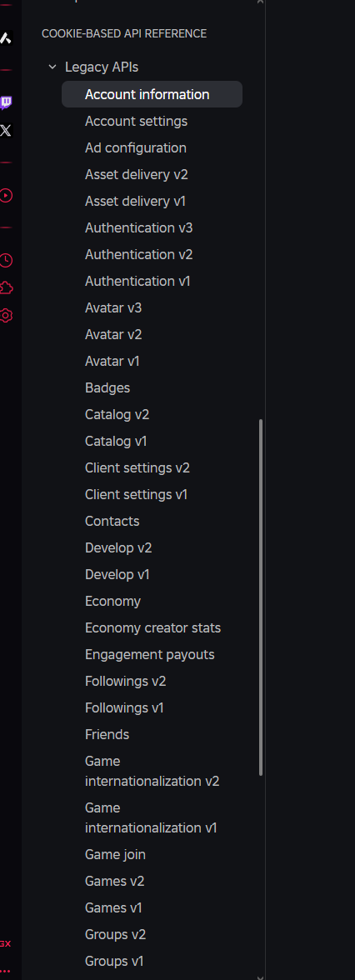The width and height of the screenshot is (355, 980).
Task: Go to Avatar v2 reference
Action: click(x=113, y=334)
